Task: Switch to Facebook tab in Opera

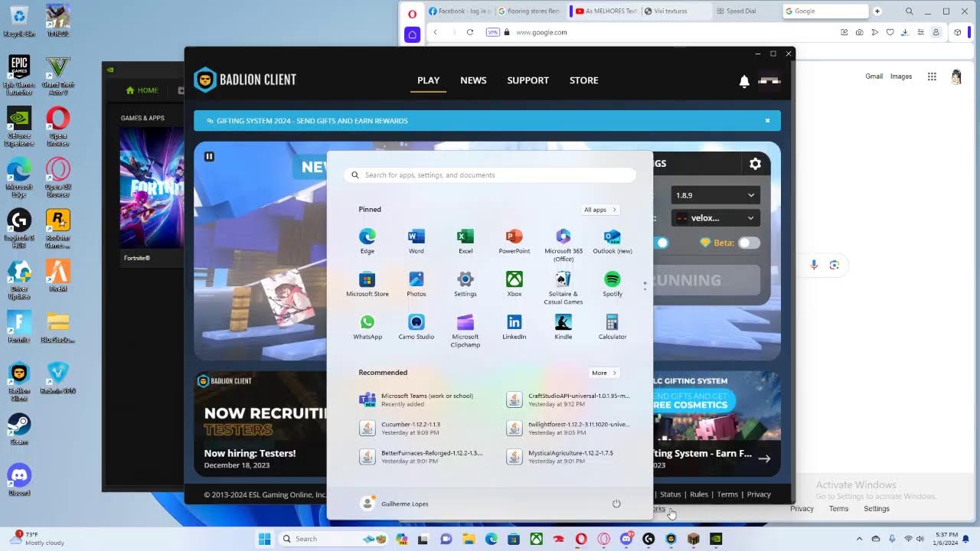Action: pyautogui.click(x=459, y=11)
